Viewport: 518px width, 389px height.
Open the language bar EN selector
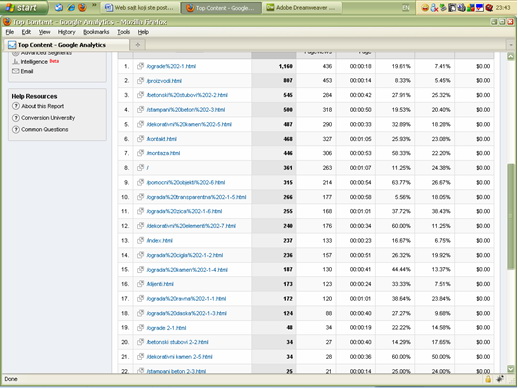click(x=405, y=8)
